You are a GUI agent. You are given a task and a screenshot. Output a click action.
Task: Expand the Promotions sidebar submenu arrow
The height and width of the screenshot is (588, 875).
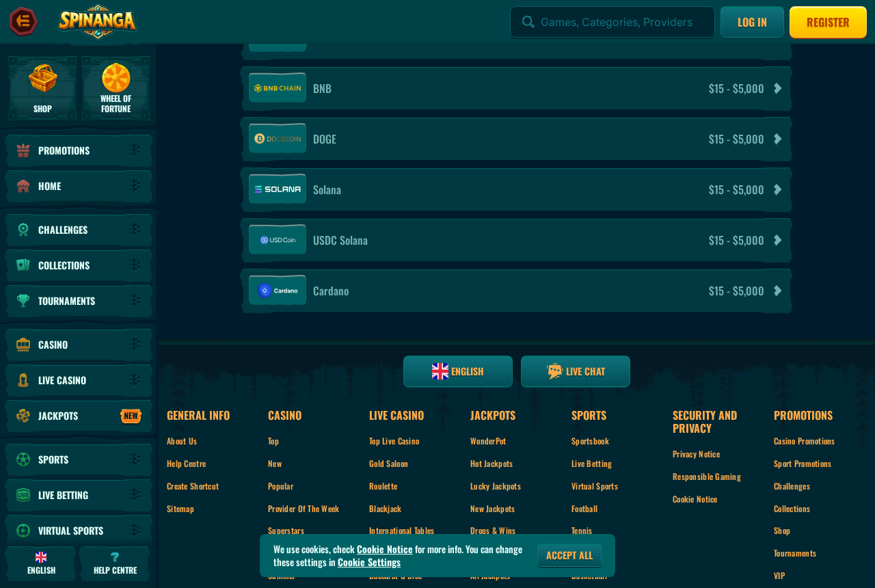tap(135, 150)
